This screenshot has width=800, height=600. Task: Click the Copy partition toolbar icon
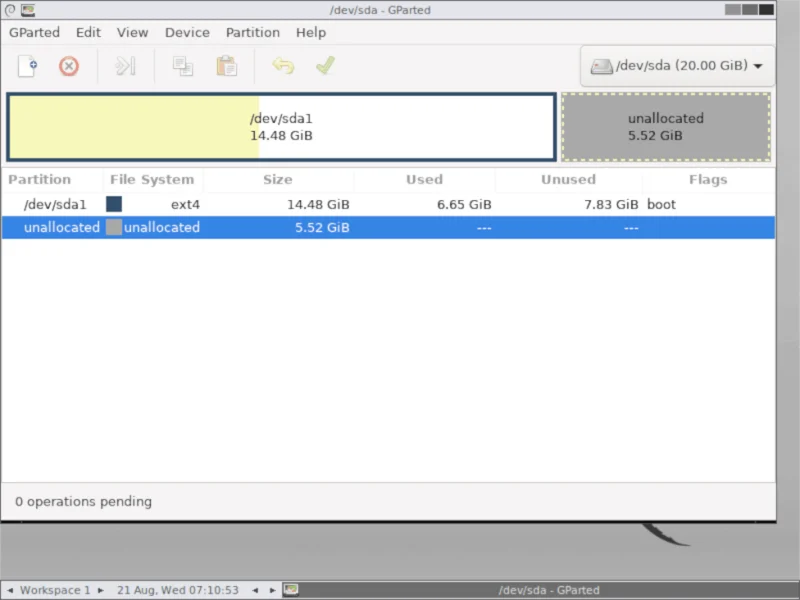coord(183,66)
